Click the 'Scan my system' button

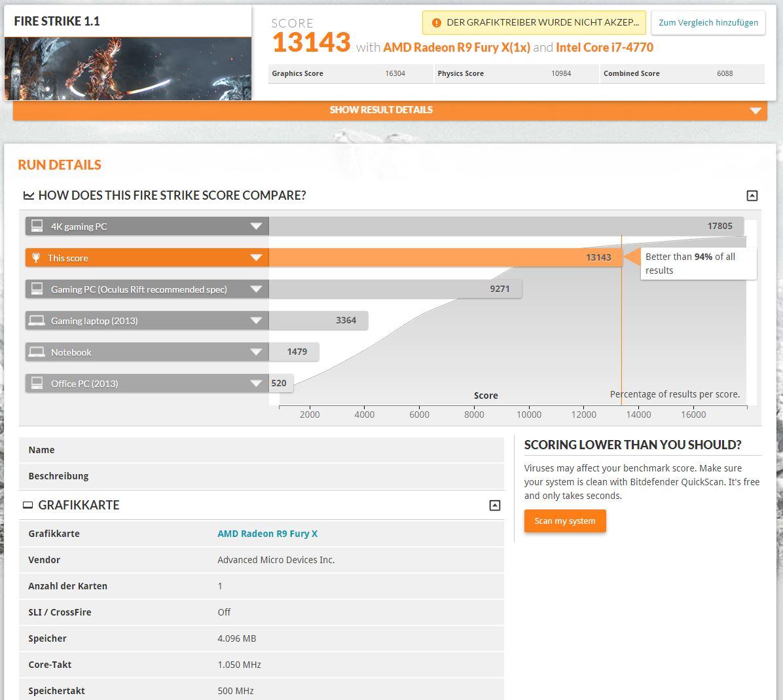[565, 521]
